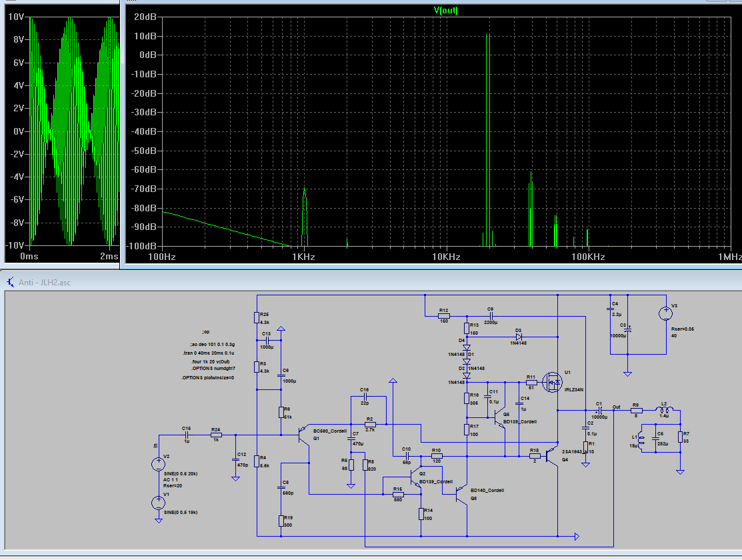Screen dimensions: 742x560
Task: Select resistor R15 symbol
Action: pos(398,495)
